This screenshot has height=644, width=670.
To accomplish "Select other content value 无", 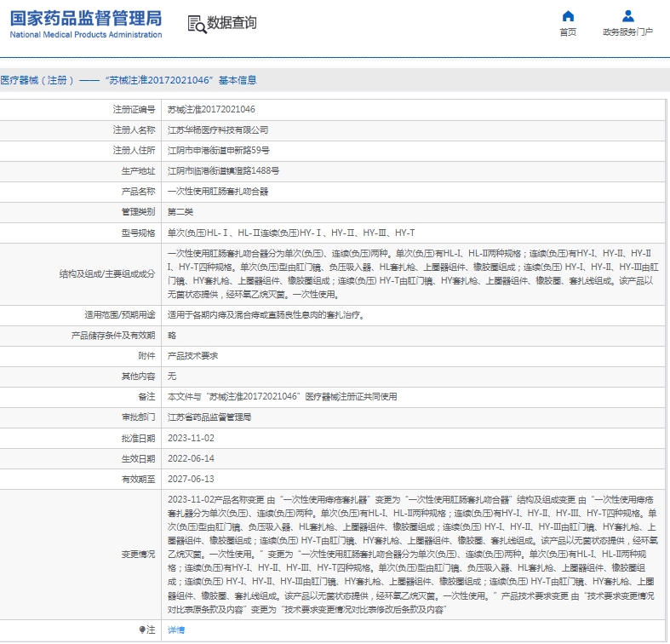I will (x=172, y=377).
